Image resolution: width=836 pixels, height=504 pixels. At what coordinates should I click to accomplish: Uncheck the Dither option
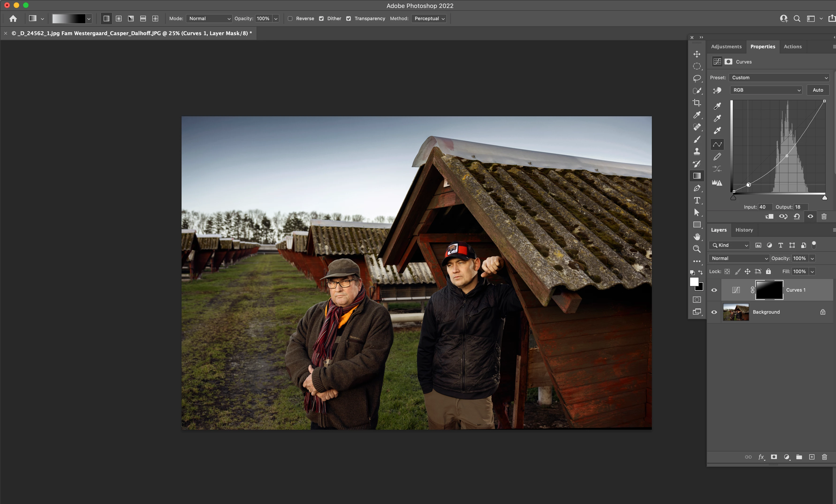(321, 19)
